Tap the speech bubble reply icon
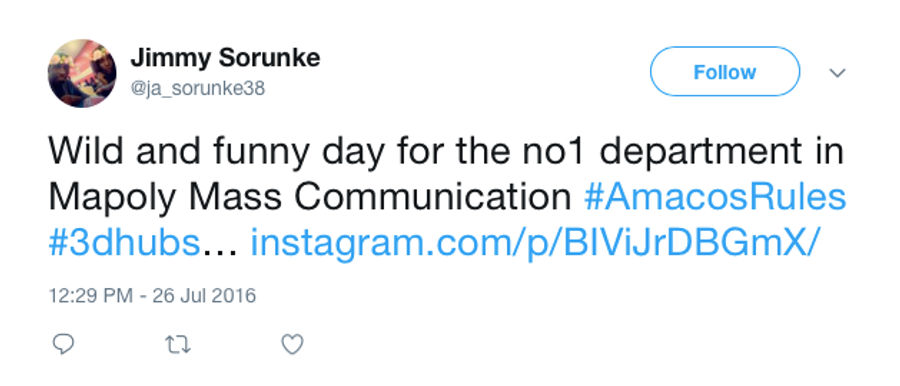This screenshot has width=900, height=386. [x=63, y=344]
